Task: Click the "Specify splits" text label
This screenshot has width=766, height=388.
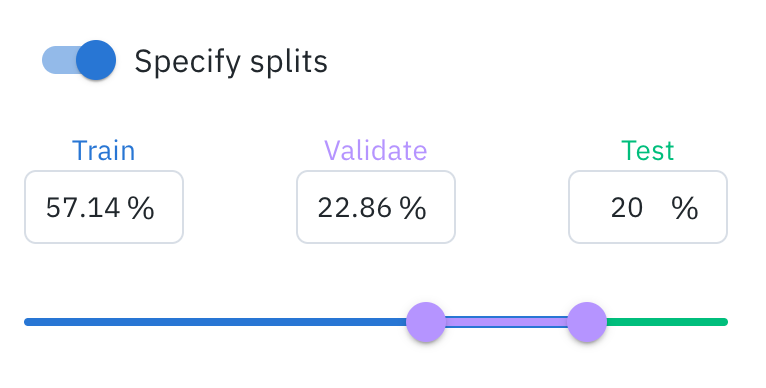Action: [231, 62]
